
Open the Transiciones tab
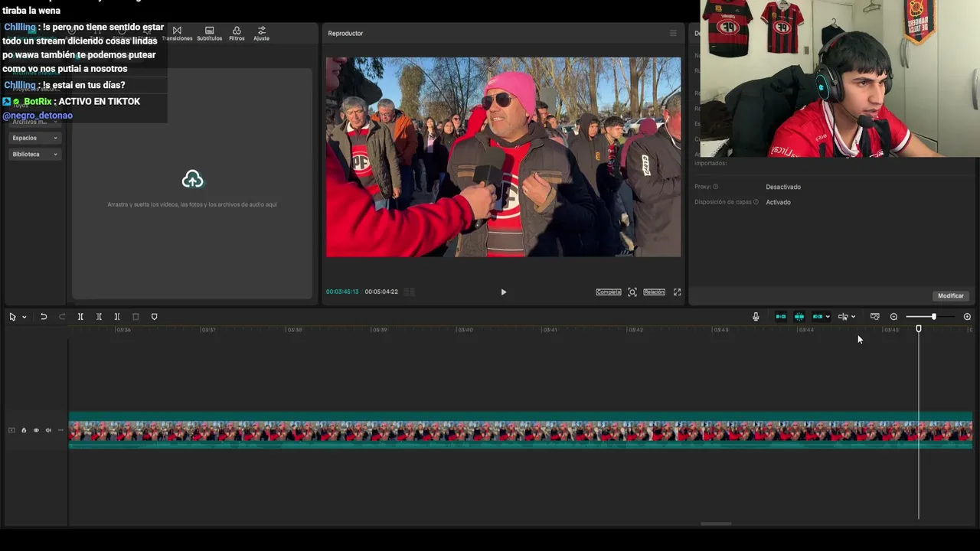pyautogui.click(x=177, y=34)
